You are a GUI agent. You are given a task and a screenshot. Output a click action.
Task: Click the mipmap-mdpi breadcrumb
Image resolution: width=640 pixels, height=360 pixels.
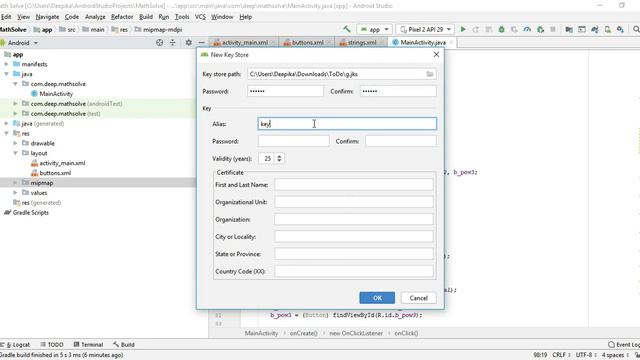158,29
